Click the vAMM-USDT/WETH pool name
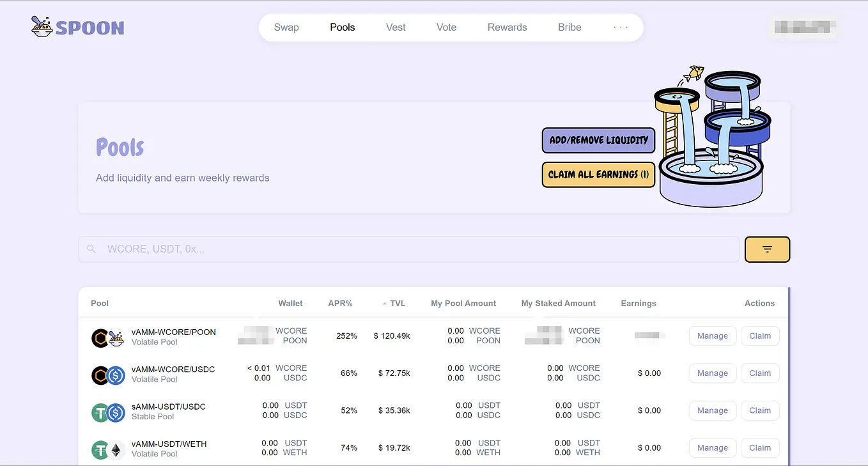The width and height of the screenshot is (868, 466). 169,444
